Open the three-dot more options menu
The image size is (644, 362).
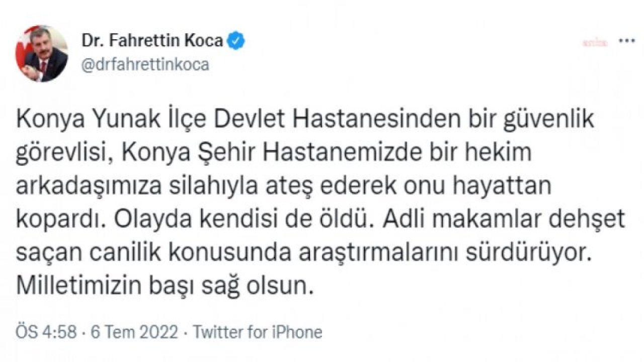click(626, 41)
